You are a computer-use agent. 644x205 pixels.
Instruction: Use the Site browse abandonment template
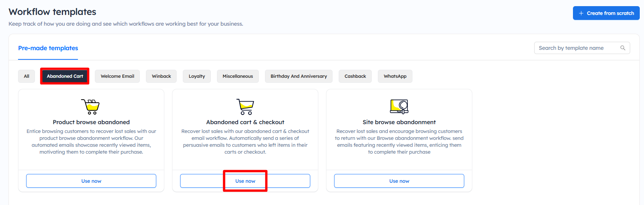point(399,181)
